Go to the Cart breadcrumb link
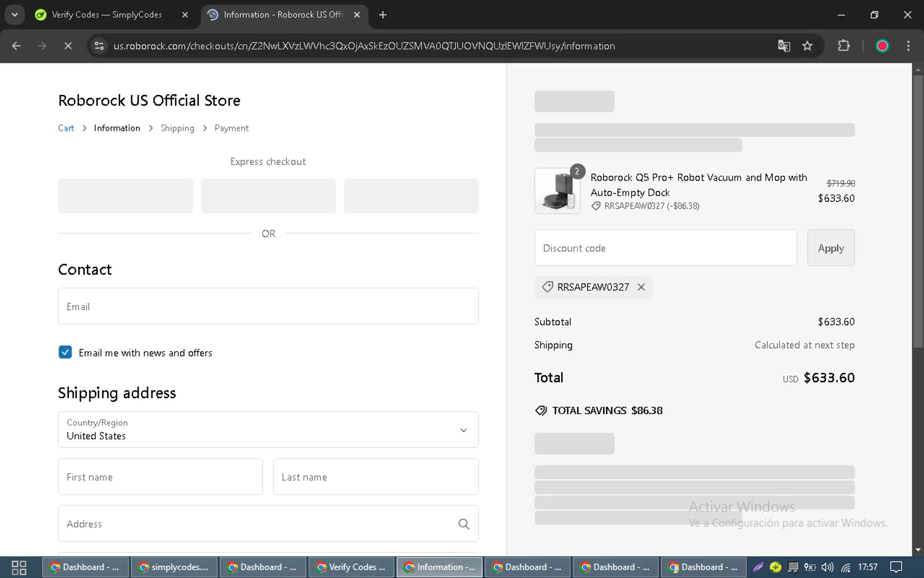Screen dimensions: 924x578 click(66, 128)
